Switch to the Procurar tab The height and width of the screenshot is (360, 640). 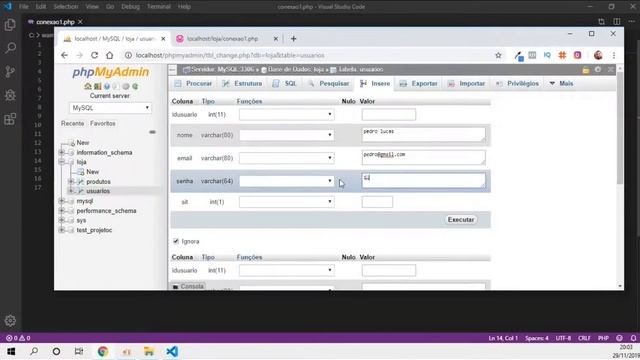point(193,83)
